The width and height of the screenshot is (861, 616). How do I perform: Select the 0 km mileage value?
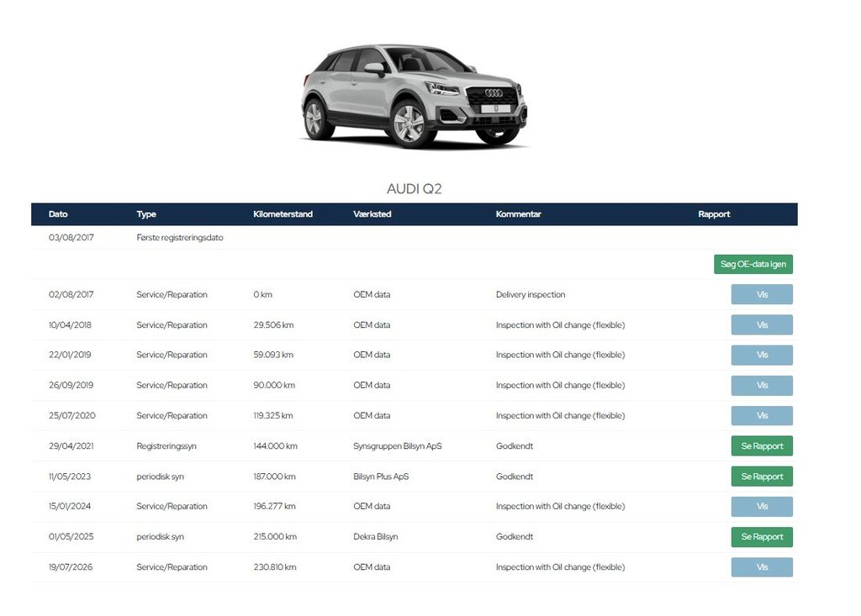[x=262, y=294]
